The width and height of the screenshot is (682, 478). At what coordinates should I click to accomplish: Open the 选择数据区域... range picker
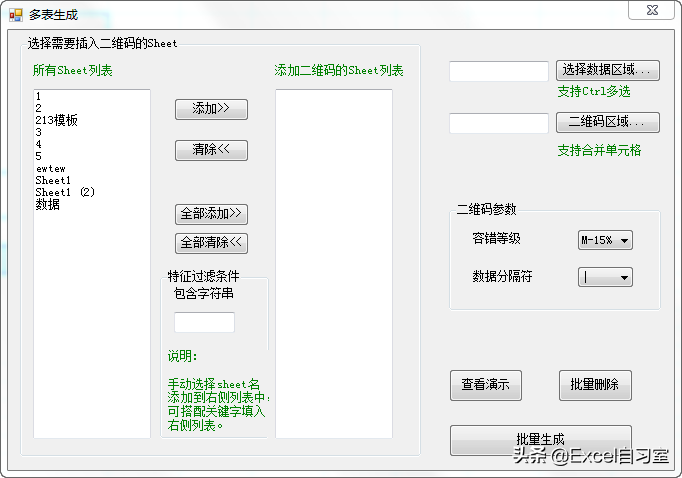(x=608, y=70)
